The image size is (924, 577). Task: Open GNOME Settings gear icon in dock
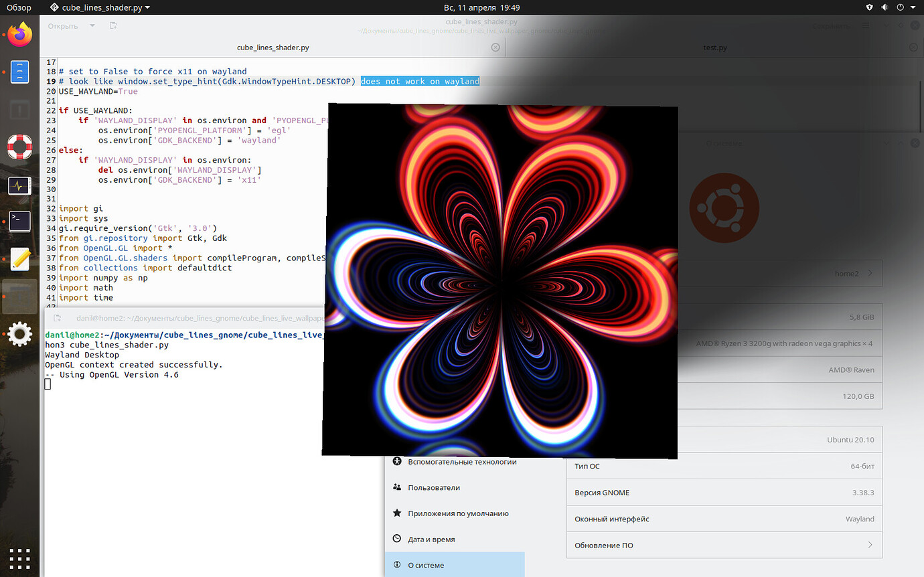19,333
